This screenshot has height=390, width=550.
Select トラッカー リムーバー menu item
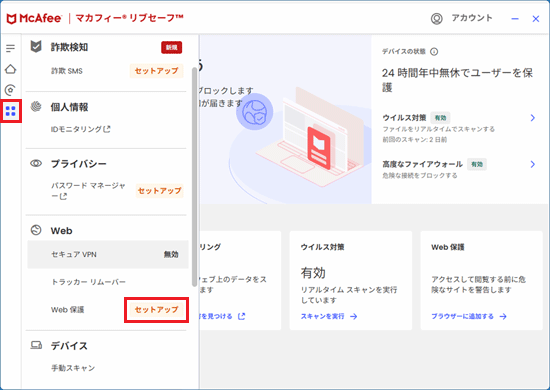pyautogui.click(x=88, y=282)
